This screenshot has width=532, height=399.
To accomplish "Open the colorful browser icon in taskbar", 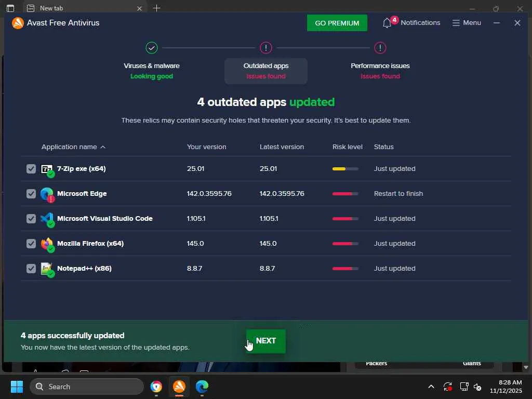I will click(x=156, y=387).
